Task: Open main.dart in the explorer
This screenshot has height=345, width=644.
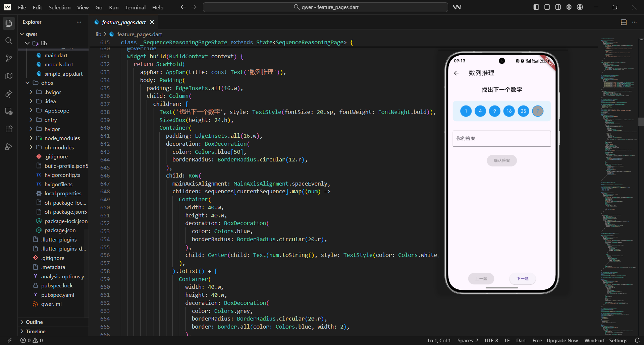Action: click(x=56, y=55)
